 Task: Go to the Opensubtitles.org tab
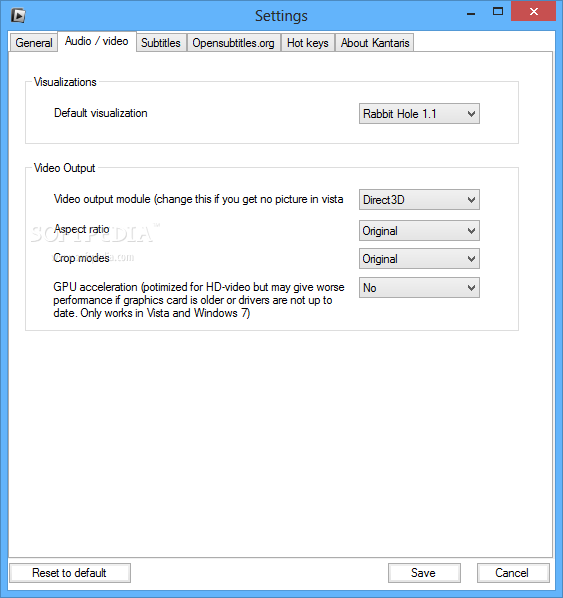233,43
